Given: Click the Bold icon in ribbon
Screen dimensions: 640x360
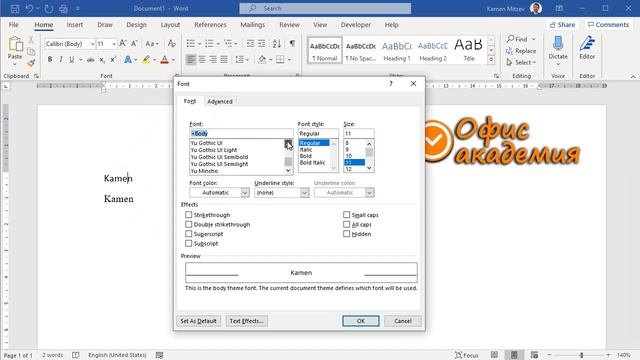Looking at the screenshot, I should click(x=50, y=60).
